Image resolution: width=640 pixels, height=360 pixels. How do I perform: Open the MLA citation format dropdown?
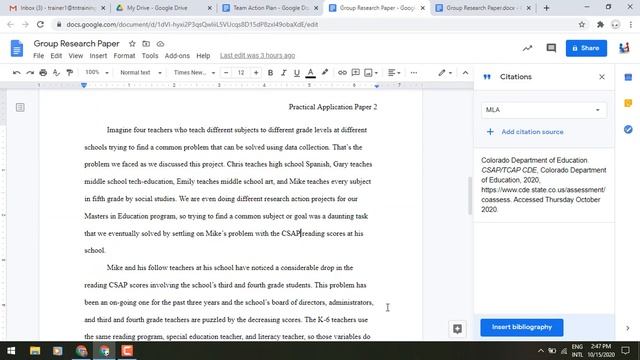tap(543, 110)
